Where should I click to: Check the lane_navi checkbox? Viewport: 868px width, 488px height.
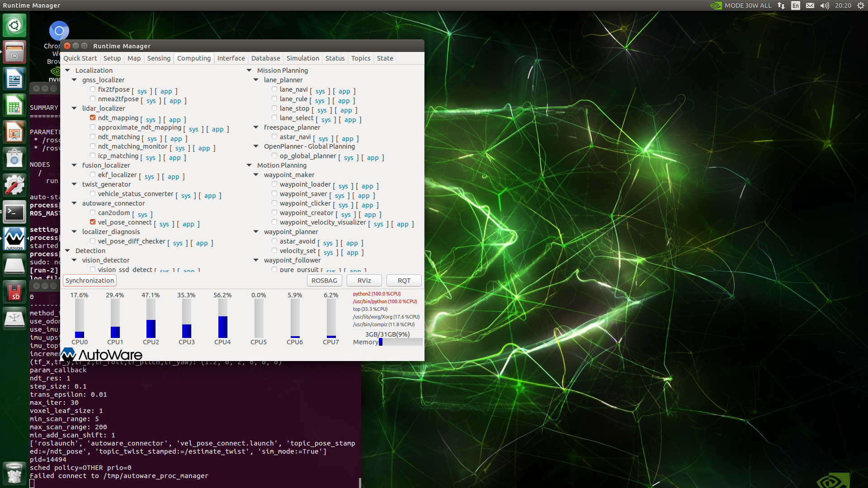click(x=274, y=89)
